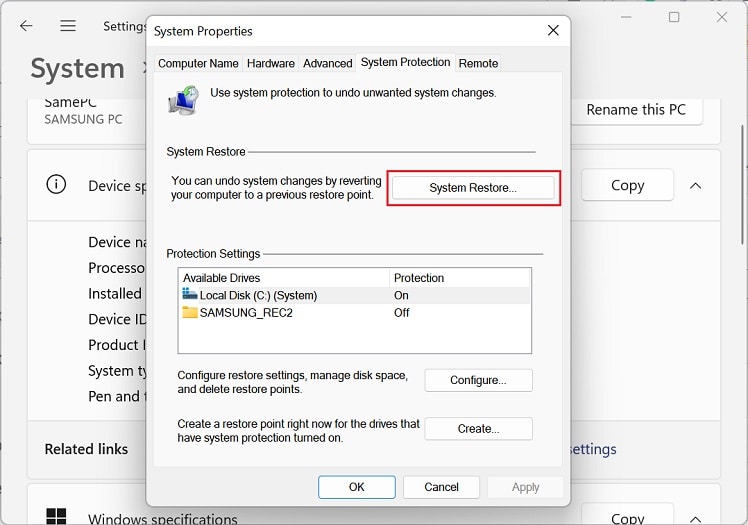The image size is (748, 525).
Task: Select the System Protection tab
Action: [x=405, y=62]
